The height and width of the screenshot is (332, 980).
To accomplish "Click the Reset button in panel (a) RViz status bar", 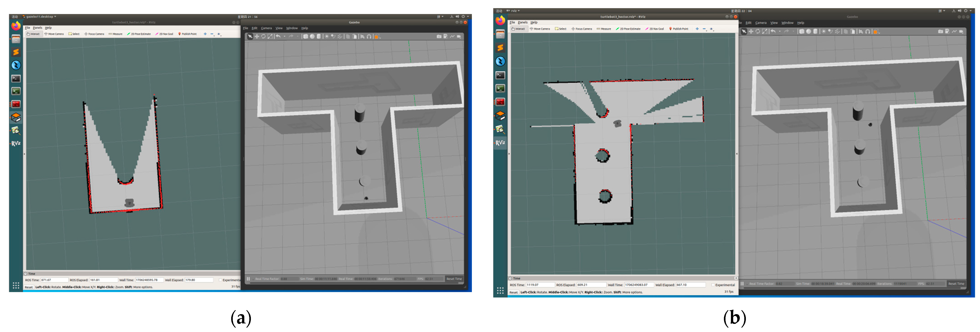I will coord(29,287).
